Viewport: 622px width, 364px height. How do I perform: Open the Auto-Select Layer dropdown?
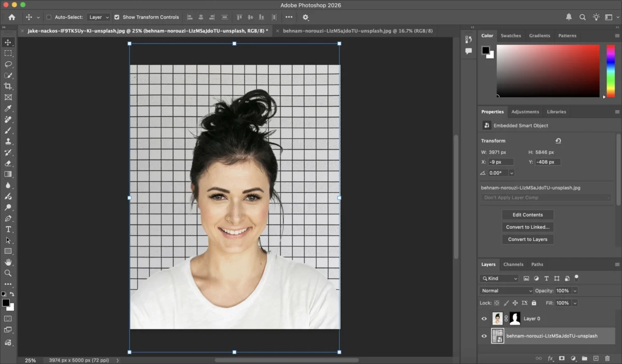point(98,17)
